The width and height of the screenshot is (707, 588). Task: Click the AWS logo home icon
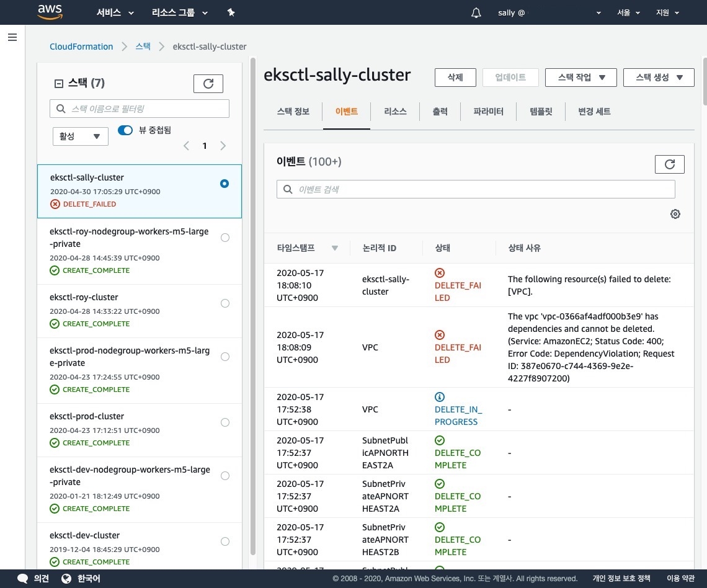click(50, 12)
